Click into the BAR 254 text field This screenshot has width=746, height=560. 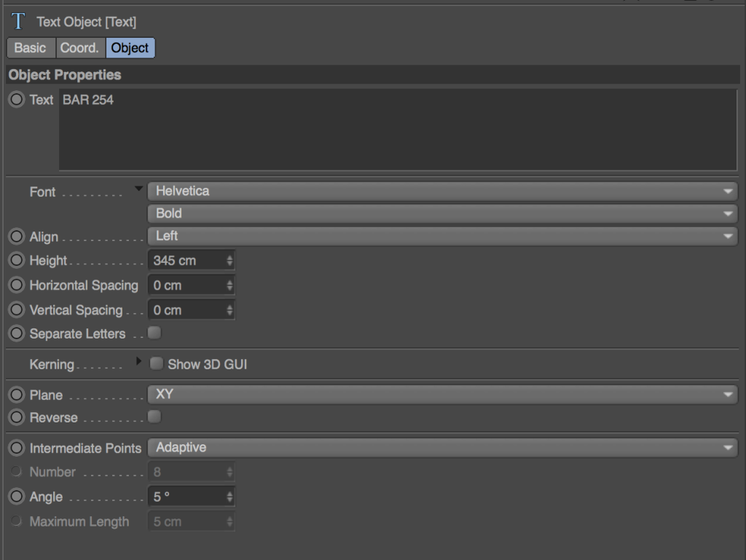[398, 130]
